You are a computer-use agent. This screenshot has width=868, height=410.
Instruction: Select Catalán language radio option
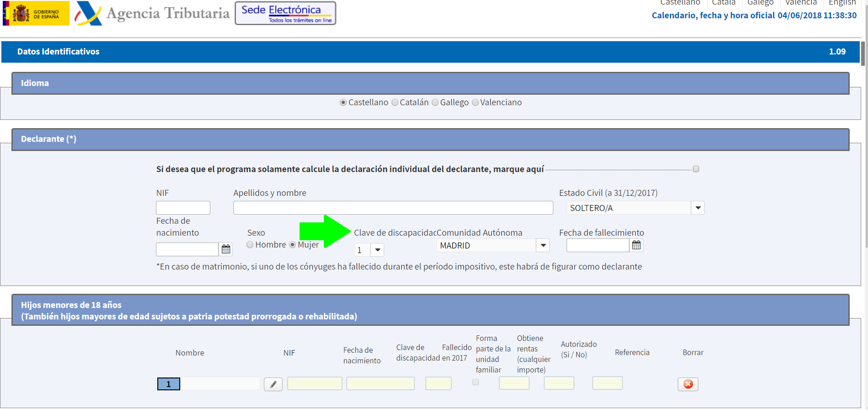(x=395, y=102)
